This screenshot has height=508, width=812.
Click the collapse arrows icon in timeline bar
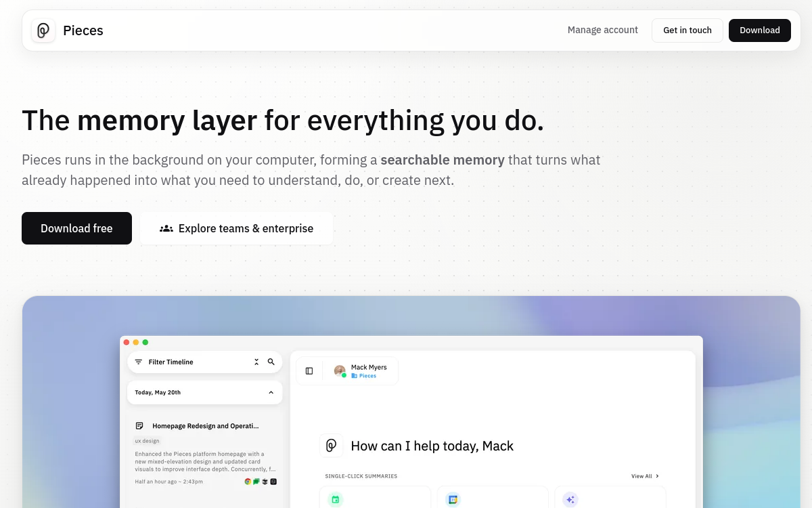[256, 362]
